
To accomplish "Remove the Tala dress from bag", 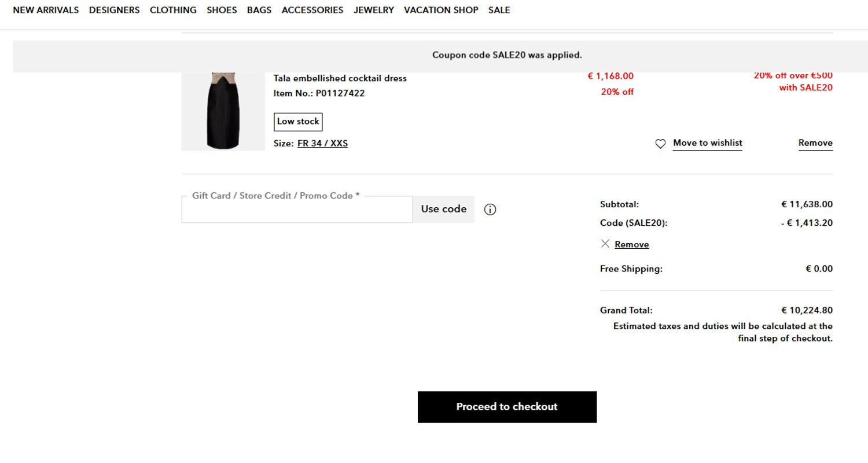I will (815, 143).
